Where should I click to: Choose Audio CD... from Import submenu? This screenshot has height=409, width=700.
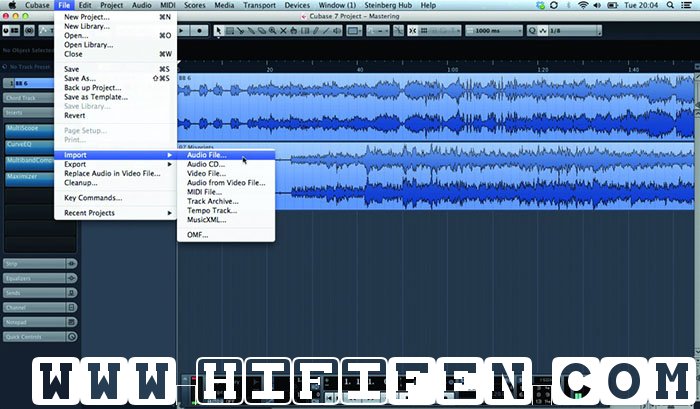point(226,164)
